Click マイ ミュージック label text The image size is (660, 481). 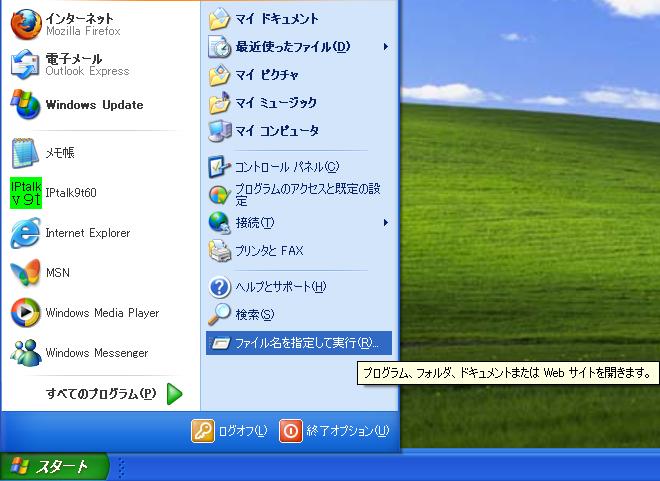276,103
